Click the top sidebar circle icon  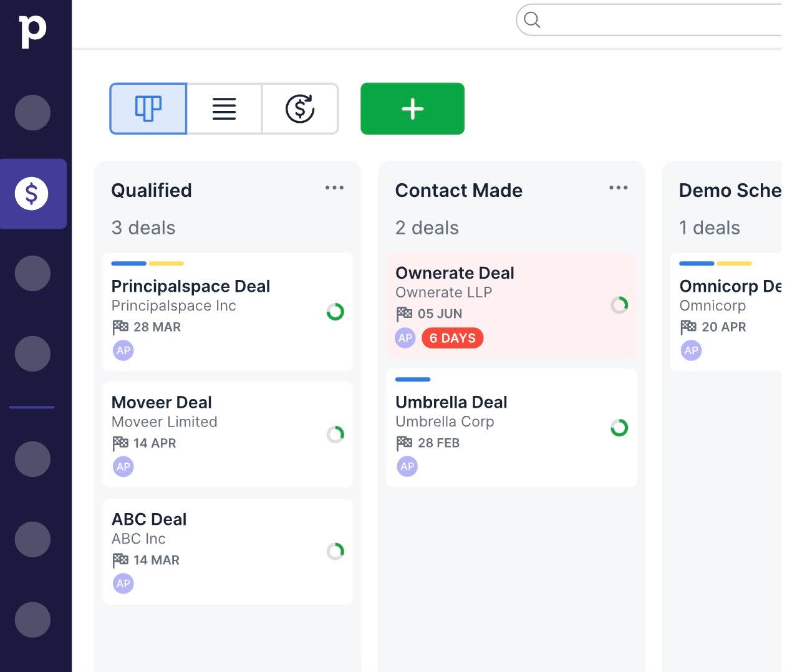[32, 112]
